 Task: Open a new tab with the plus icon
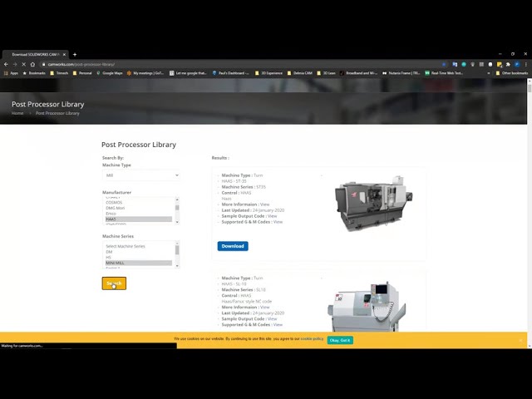[x=75, y=54]
